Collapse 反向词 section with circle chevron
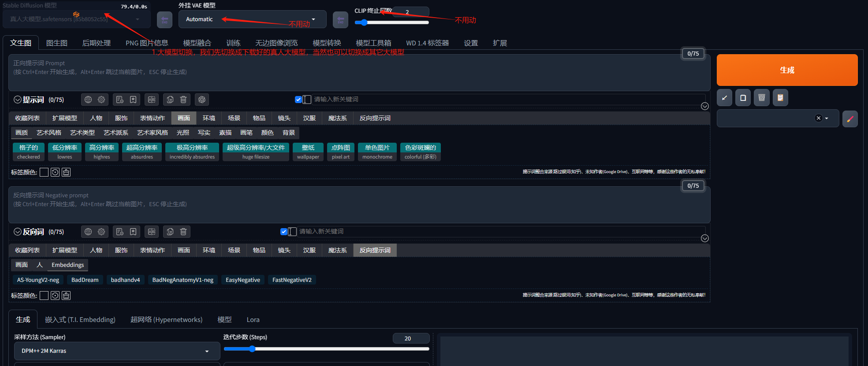 pos(18,232)
